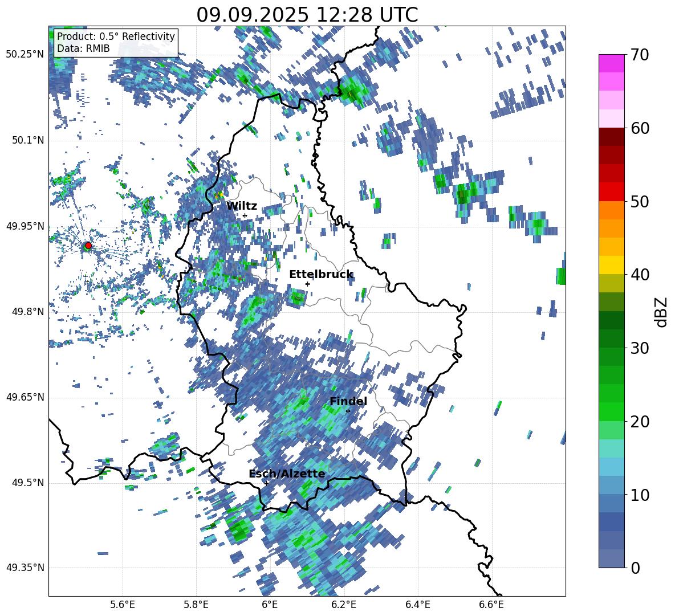Click the lowest gray-blue swatch at colorbar bottom

(611, 558)
